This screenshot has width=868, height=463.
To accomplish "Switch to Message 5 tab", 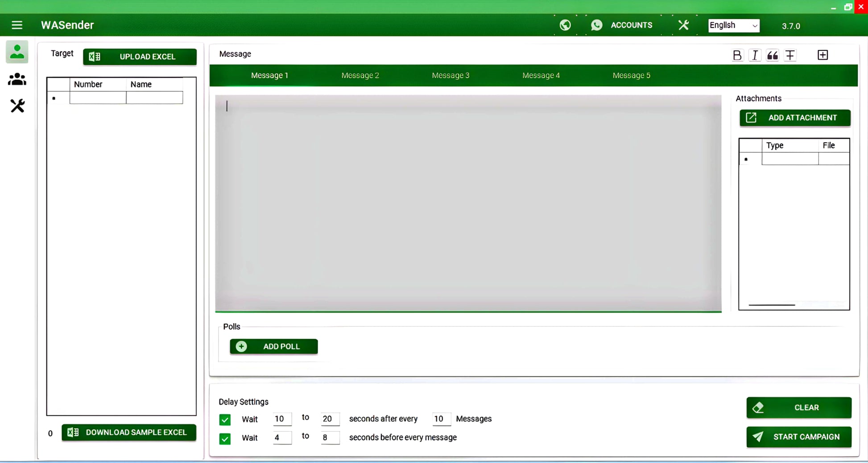I will (631, 75).
